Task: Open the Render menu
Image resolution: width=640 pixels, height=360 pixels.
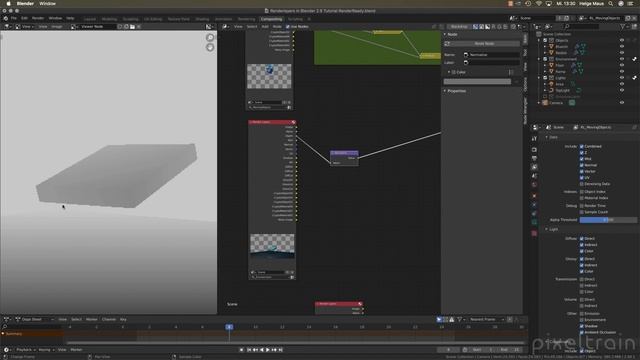Action: (x=38, y=18)
